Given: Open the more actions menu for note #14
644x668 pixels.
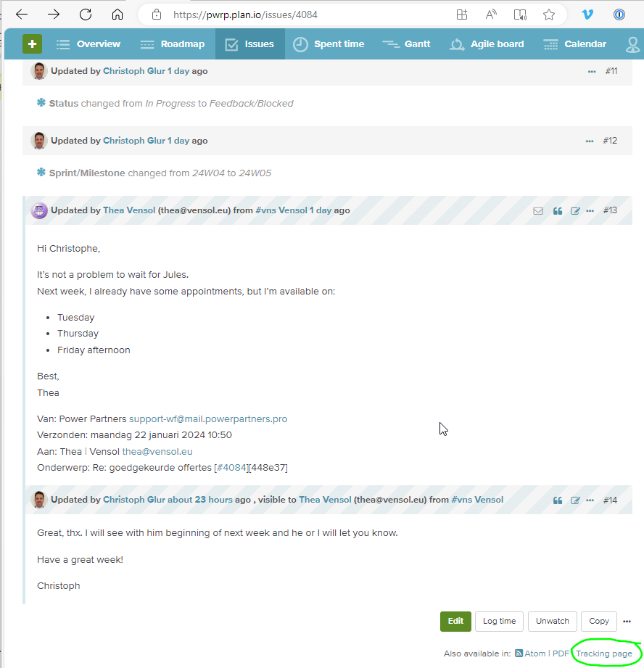Looking at the screenshot, I should (590, 500).
